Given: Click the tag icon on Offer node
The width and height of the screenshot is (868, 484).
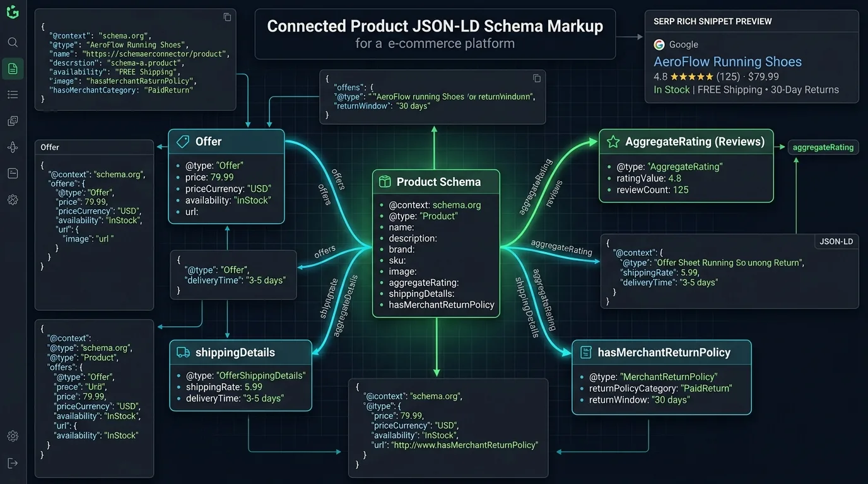Looking at the screenshot, I should [x=183, y=142].
